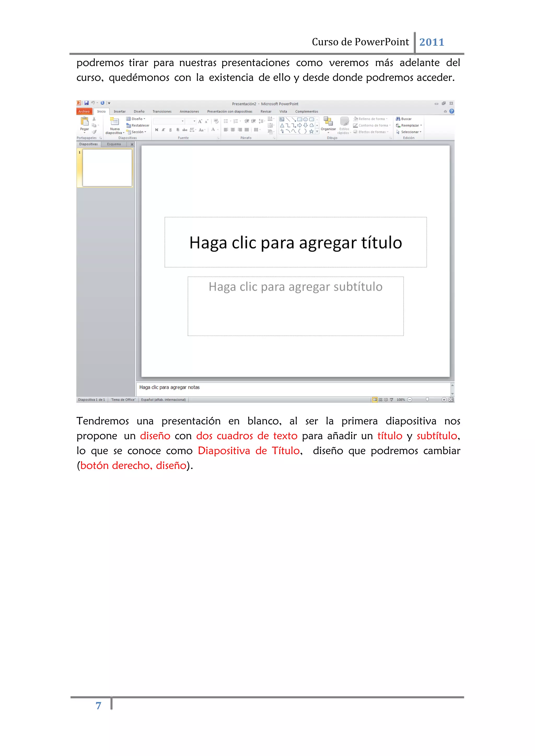Align text left
This screenshot has width=535, height=756.
[226, 130]
